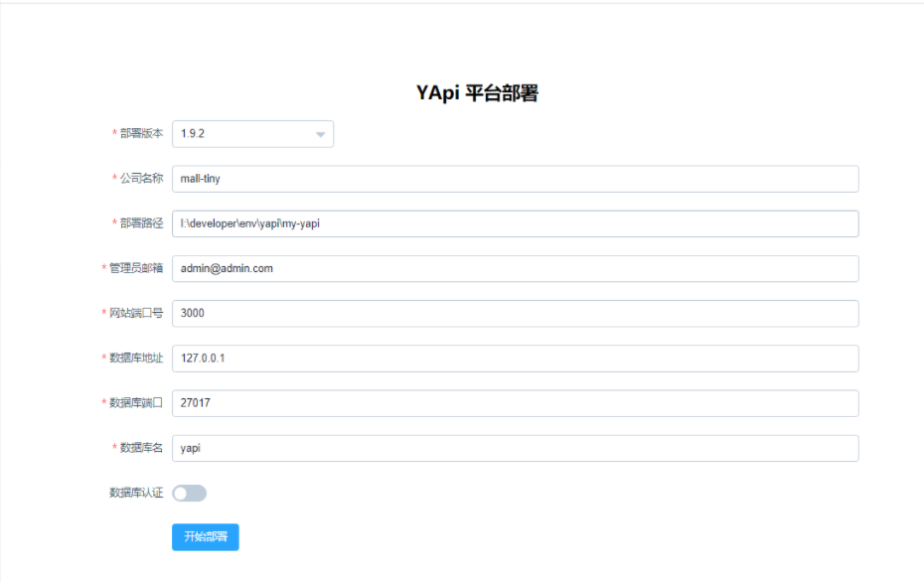Click the 公司名称 label
This screenshot has width=924, height=582.
click(141, 179)
